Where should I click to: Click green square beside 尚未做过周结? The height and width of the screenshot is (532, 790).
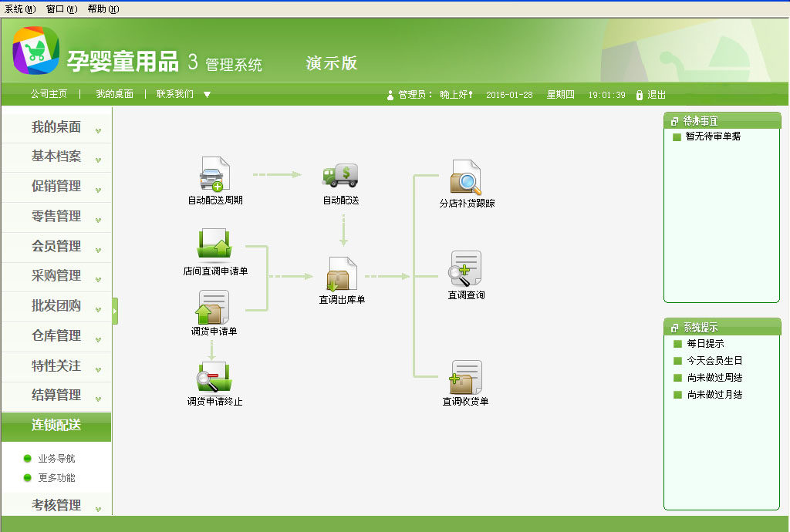coord(677,378)
